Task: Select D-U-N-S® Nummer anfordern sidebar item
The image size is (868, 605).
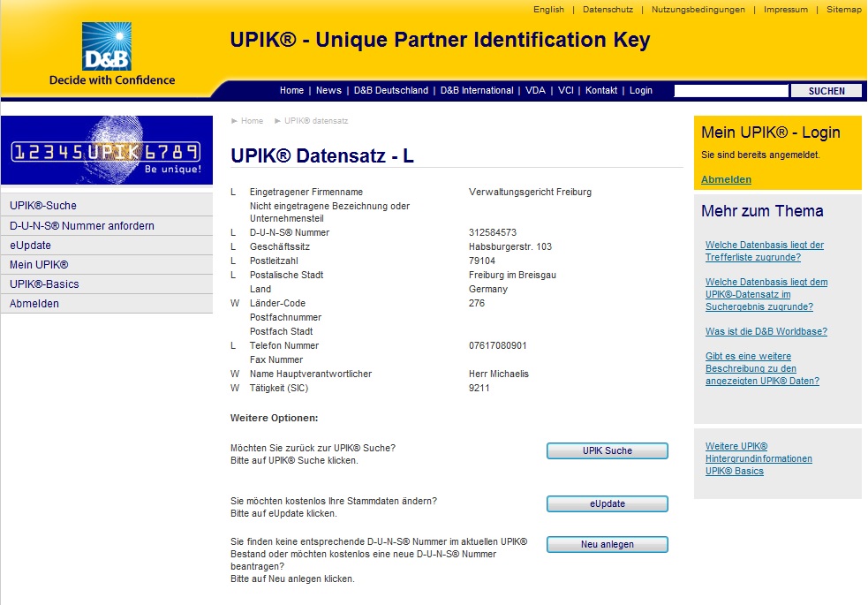Action: (x=82, y=226)
